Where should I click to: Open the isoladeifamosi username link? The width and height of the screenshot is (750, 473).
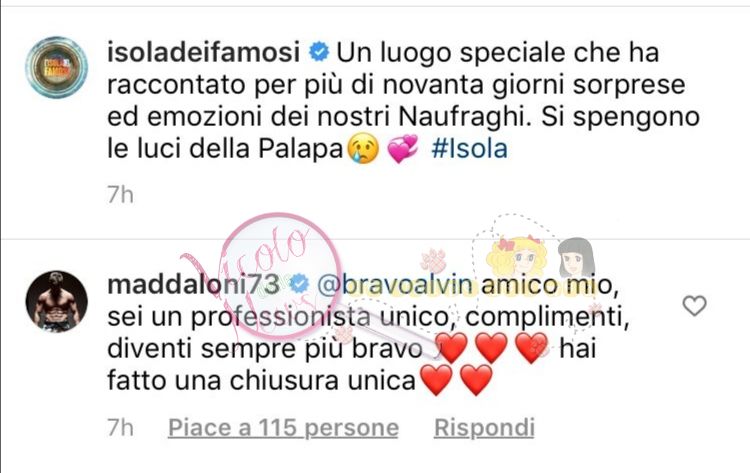(204, 52)
